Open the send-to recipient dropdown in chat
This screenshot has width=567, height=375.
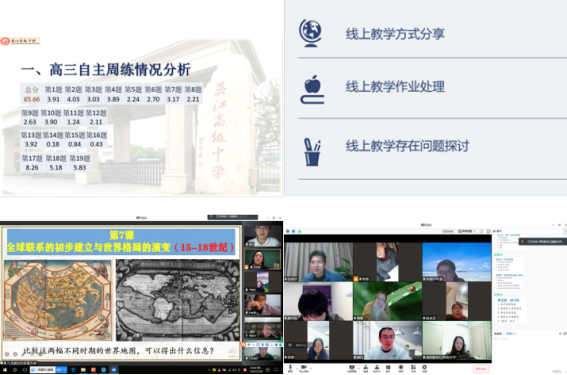[x=511, y=333]
